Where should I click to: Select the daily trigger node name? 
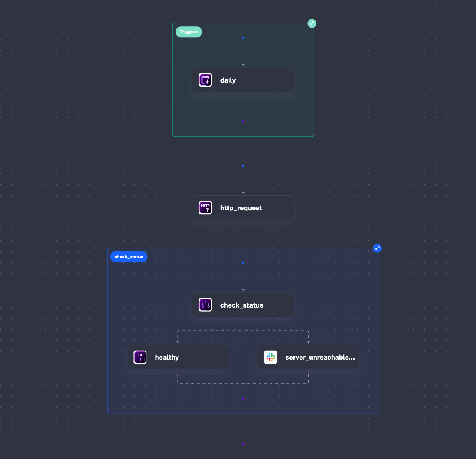pos(228,80)
